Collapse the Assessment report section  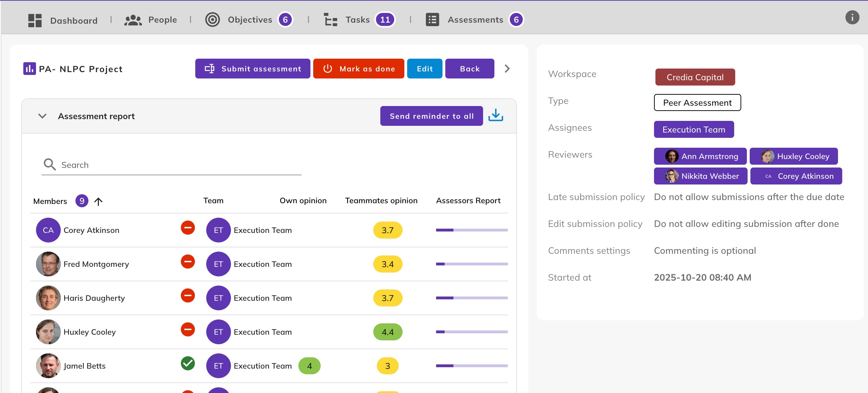point(42,116)
